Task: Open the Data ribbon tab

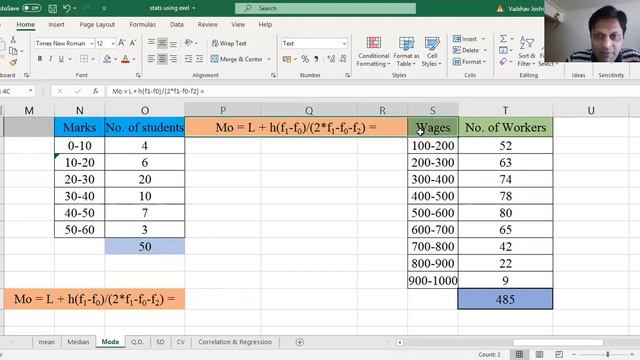Action: coord(176,24)
